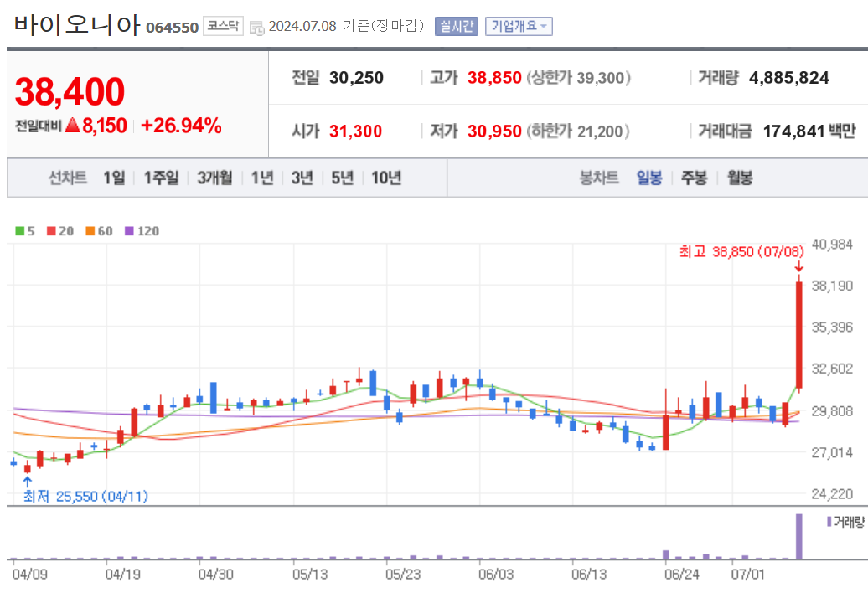Switch to 주봉 weekly candle chart
The image size is (868, 593).
coord(695,178)
